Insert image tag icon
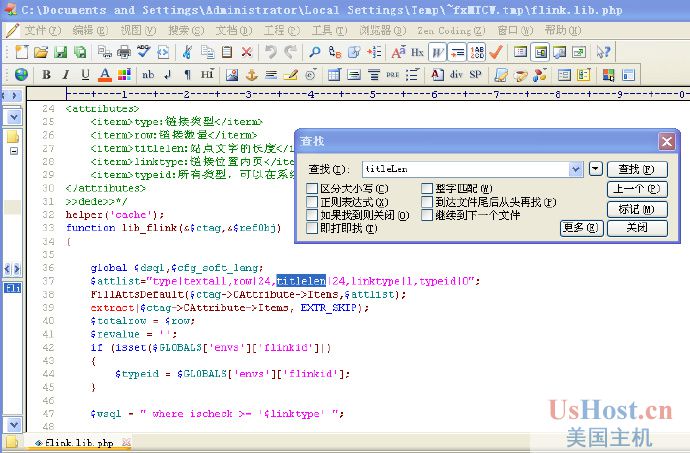The width and height of the screenshot is (690, 453). pos(232,75)
